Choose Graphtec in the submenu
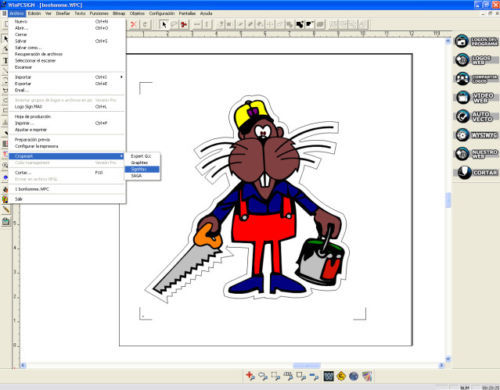 (142, 163)
